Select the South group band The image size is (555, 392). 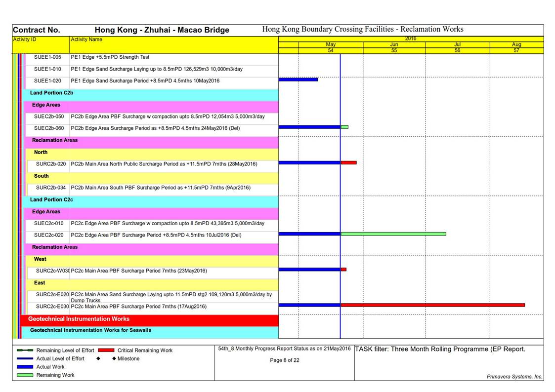tap(153, 178)
